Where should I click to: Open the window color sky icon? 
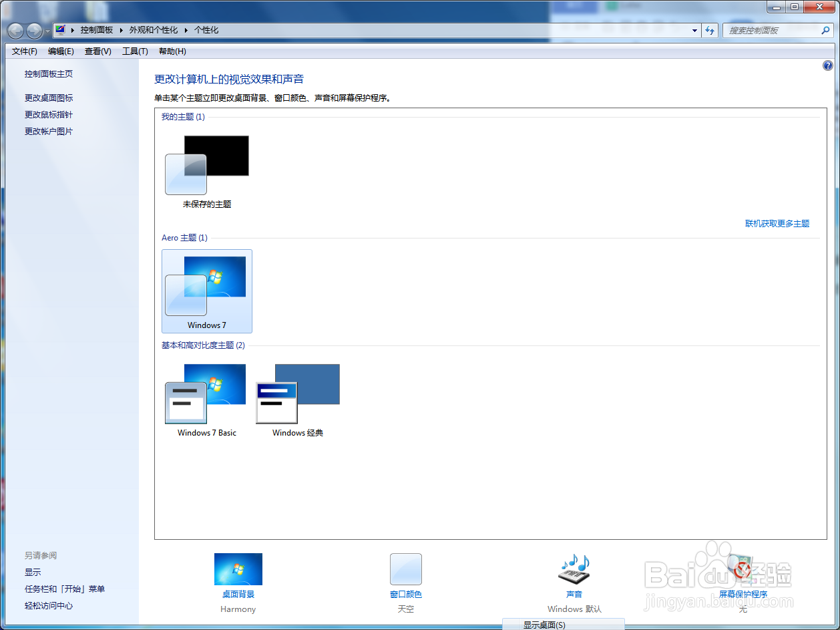coord(406,569)
